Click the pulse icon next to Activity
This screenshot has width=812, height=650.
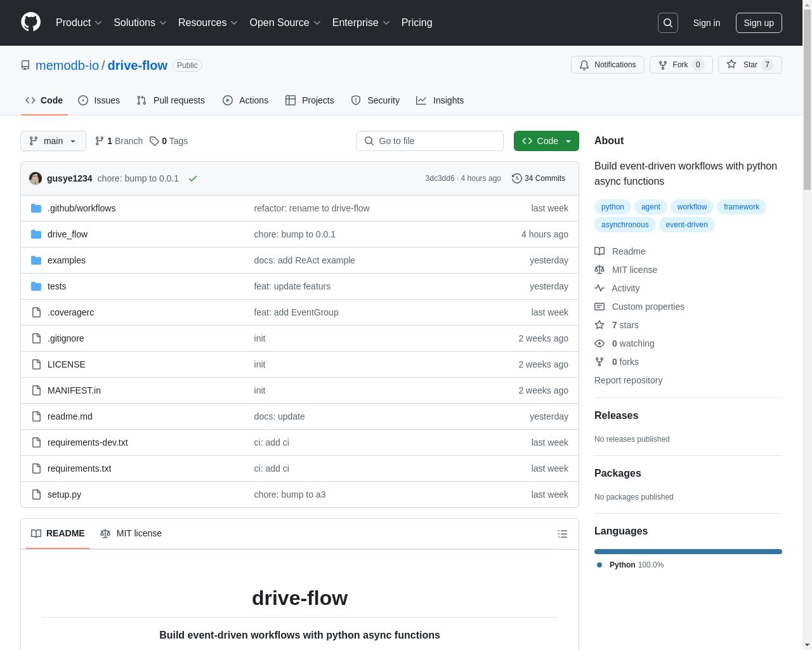point(599,288)
